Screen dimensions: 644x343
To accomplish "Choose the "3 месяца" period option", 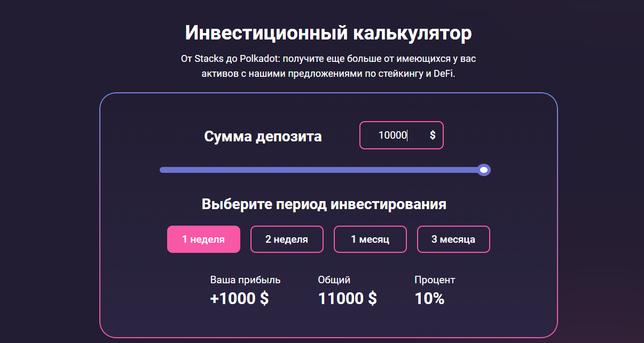I will 453,239.
